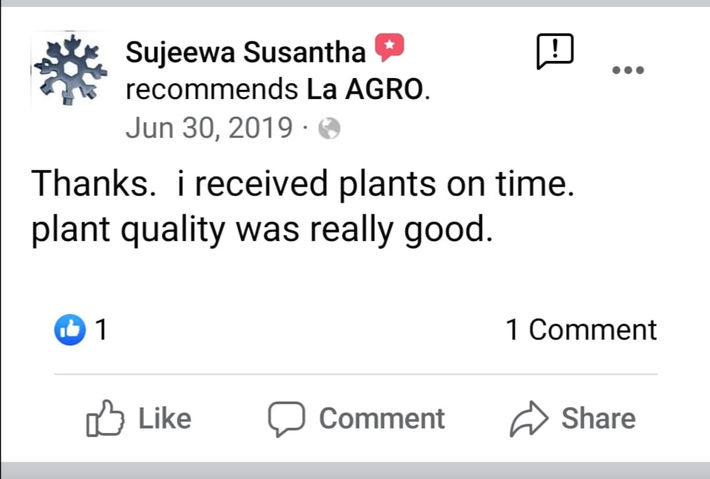Click the word "recommends" in the header
This screenshot has width=710, height=479.
(x=212, y=89)
